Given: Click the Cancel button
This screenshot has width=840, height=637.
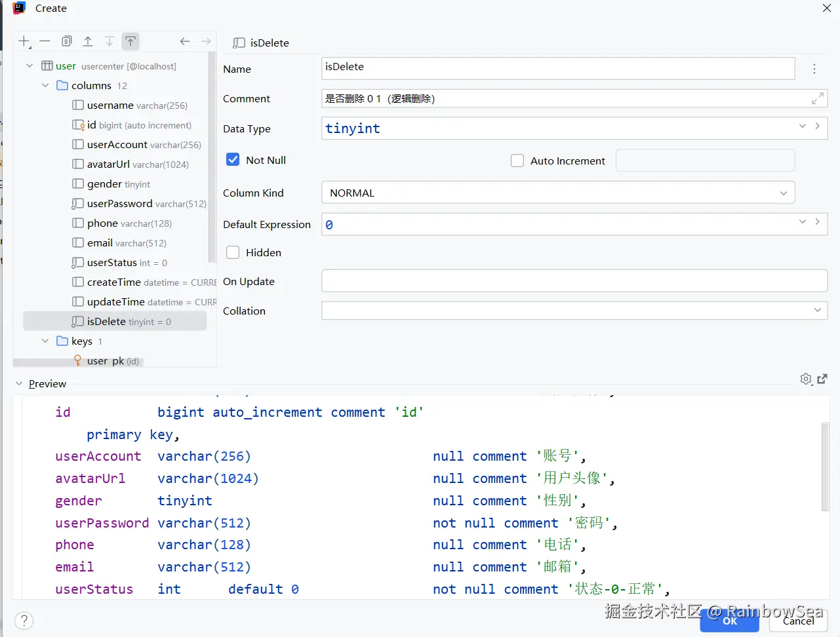Looking at the screenshot, I should point(798,621).
